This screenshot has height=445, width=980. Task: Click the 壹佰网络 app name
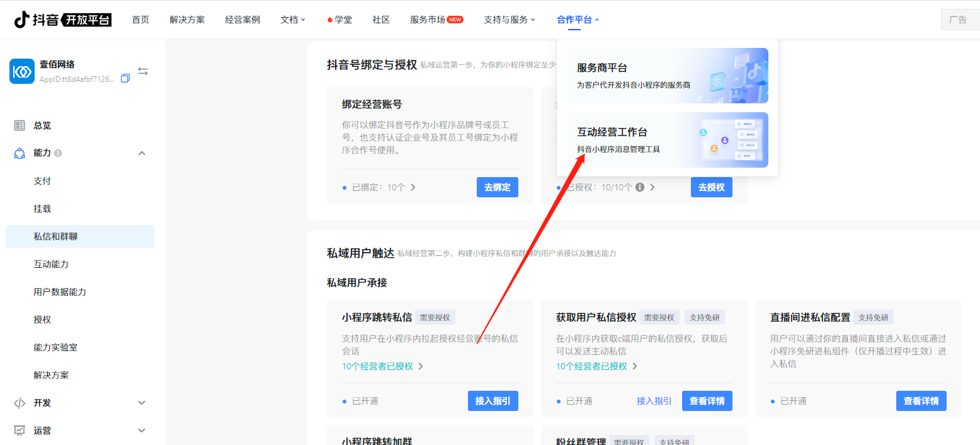tap(57, 64)
